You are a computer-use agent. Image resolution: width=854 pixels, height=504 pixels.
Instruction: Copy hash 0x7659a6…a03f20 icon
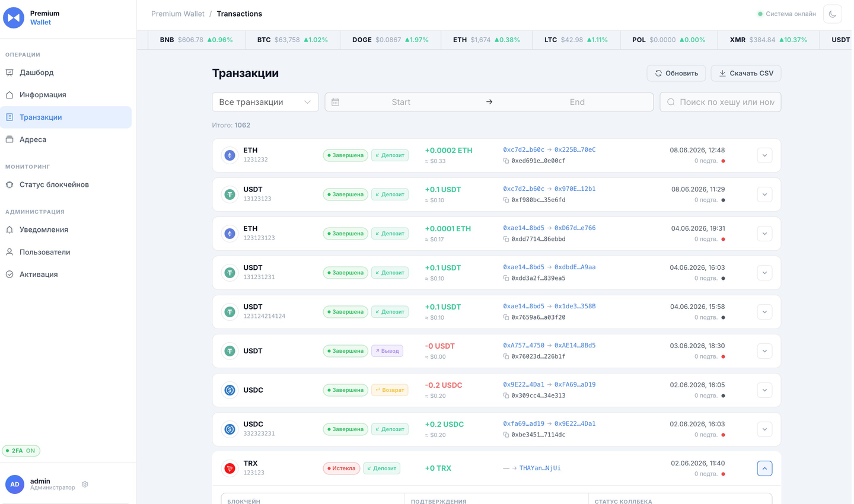tap(506, 317)
